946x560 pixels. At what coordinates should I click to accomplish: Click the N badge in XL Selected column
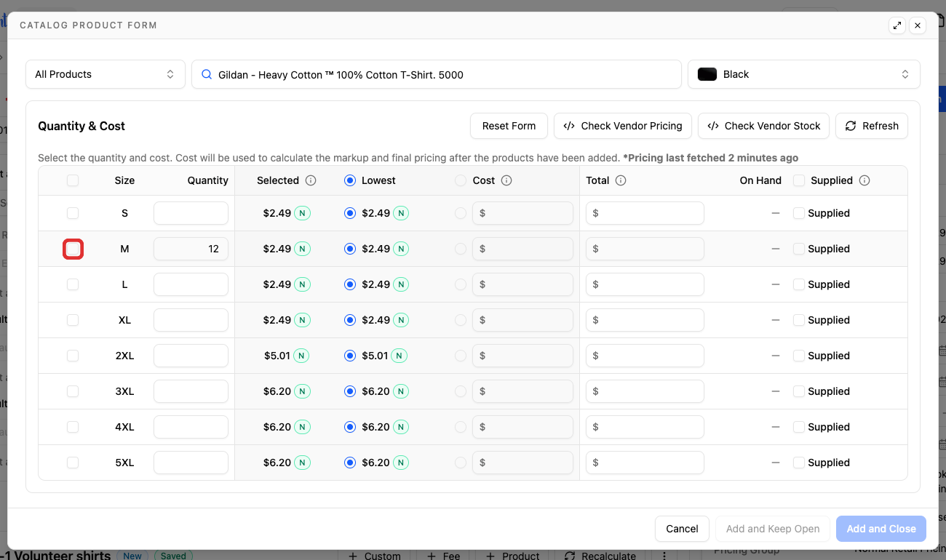coord(302,320)
